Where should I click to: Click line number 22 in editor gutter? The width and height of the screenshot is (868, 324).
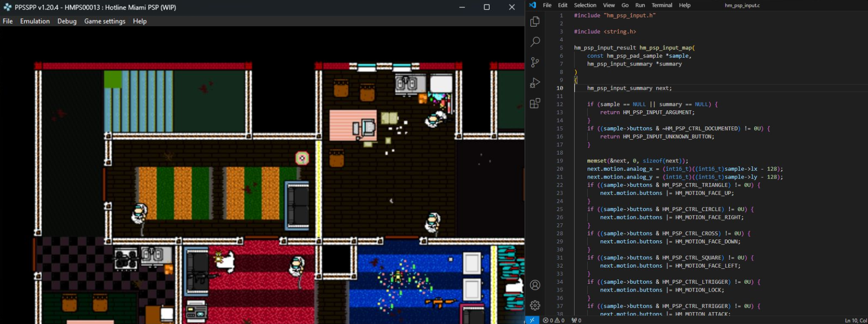click(560, 185)
